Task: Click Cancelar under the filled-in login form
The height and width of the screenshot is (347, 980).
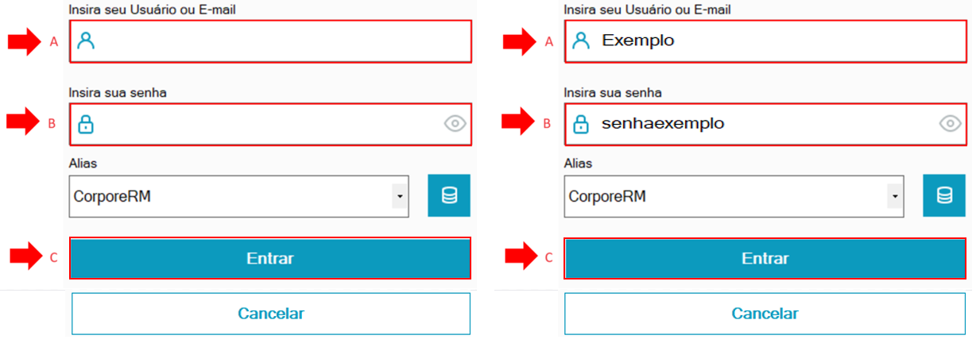Action: [x=765, y=314]
